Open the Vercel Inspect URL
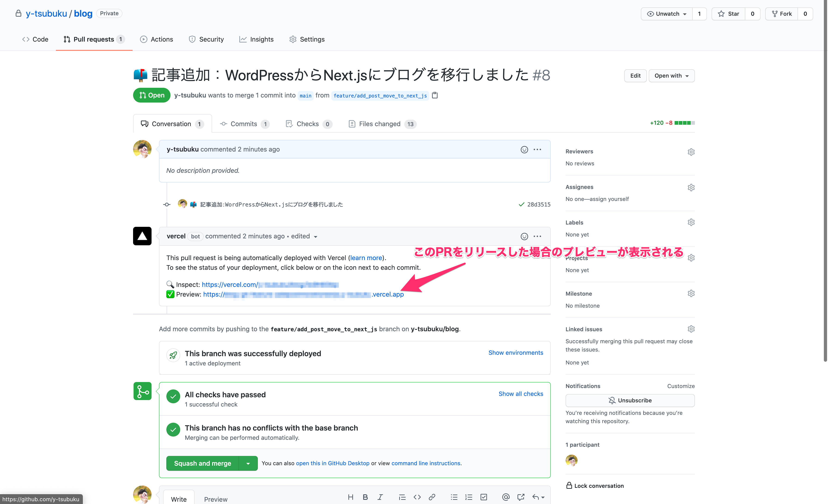828x504 pixels. point(270,285)
